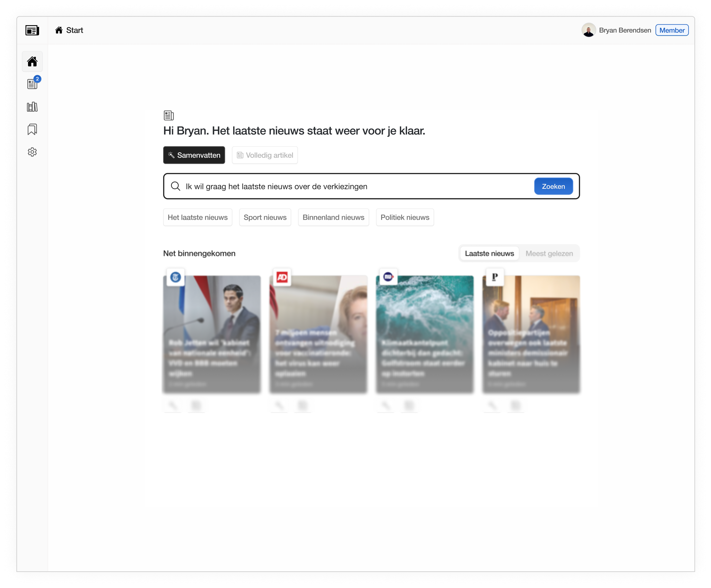Click the Member badge
Screen dimensions: 711x588
[x=672, y=30]
